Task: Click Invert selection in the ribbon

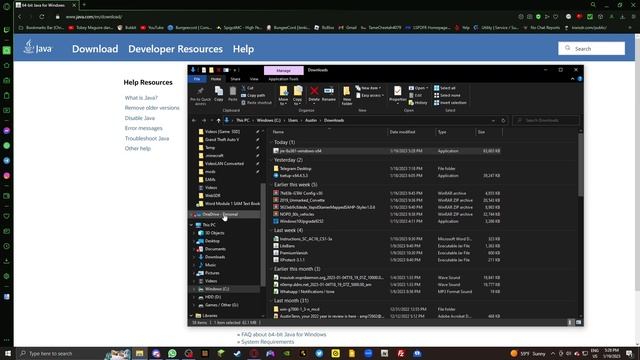Action: [450, 102]
